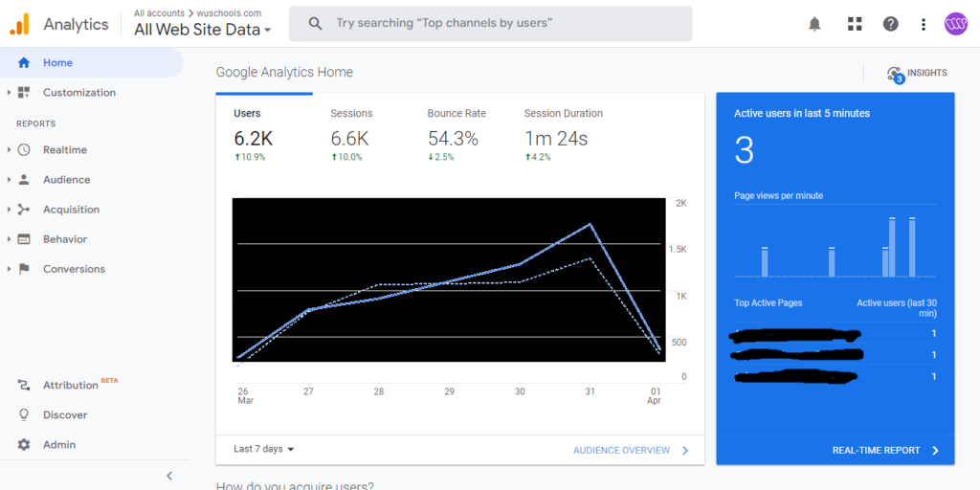Image resolution: width=980 pixels, height=490 pixels.
Task: Click the How do you acquire users heading
Action: [295, 485]
